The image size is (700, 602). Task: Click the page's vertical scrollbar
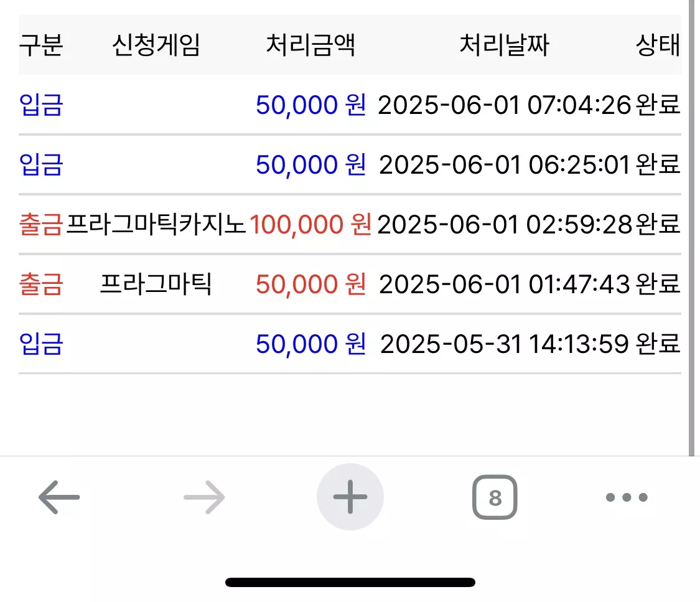(x=691, y=228)
